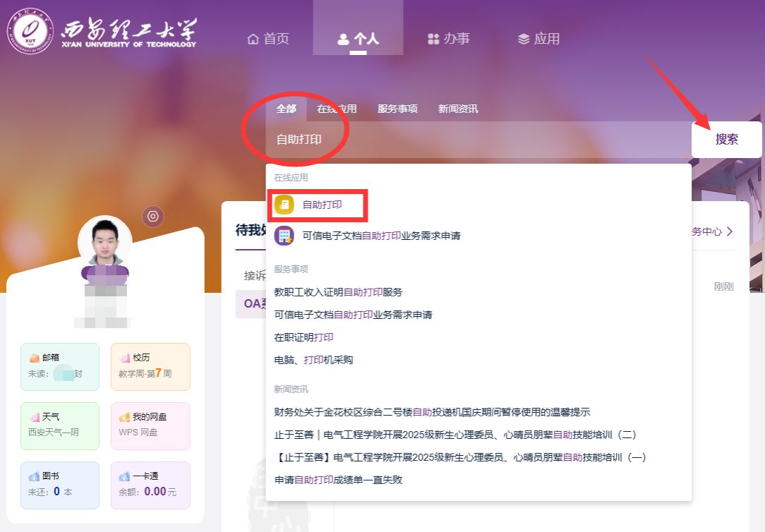765x532 pixels.
Task: Go to the 首页 navigation tab
Action: [x=268, y=39]
